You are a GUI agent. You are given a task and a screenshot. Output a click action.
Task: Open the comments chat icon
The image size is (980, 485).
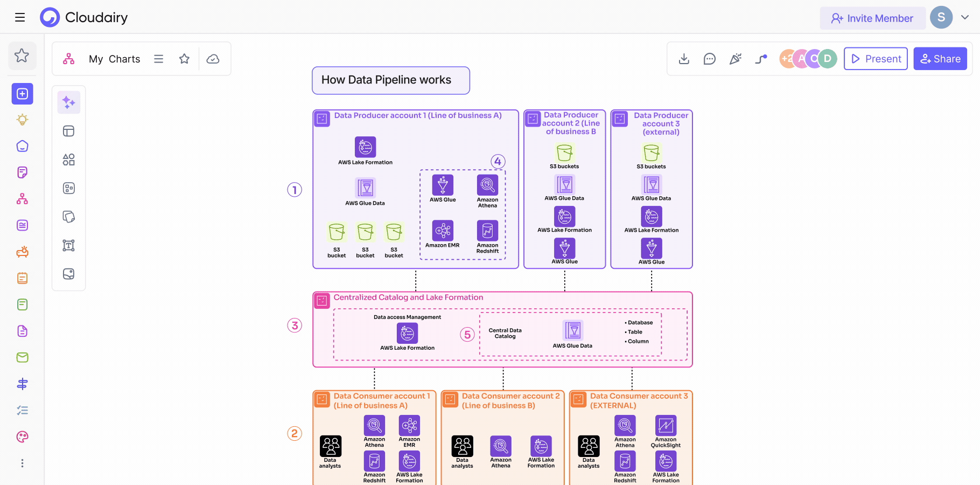pos(710,59)
